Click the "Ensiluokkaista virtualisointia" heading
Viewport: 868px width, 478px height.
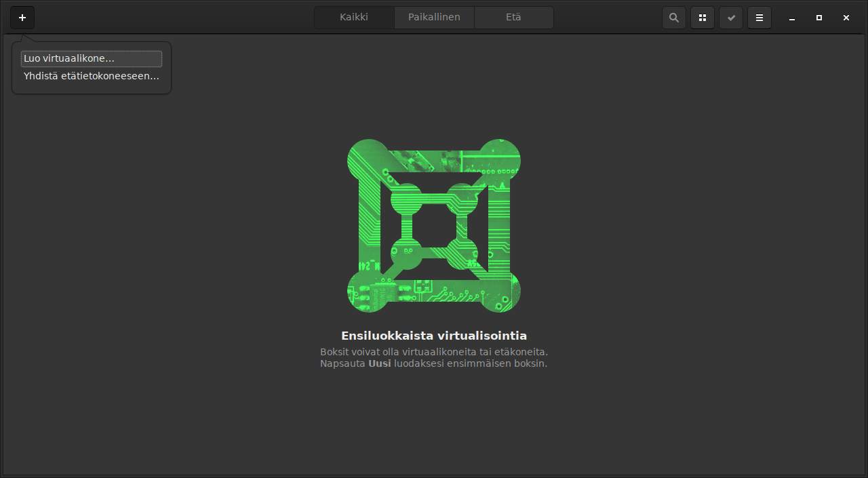point(434,336)
